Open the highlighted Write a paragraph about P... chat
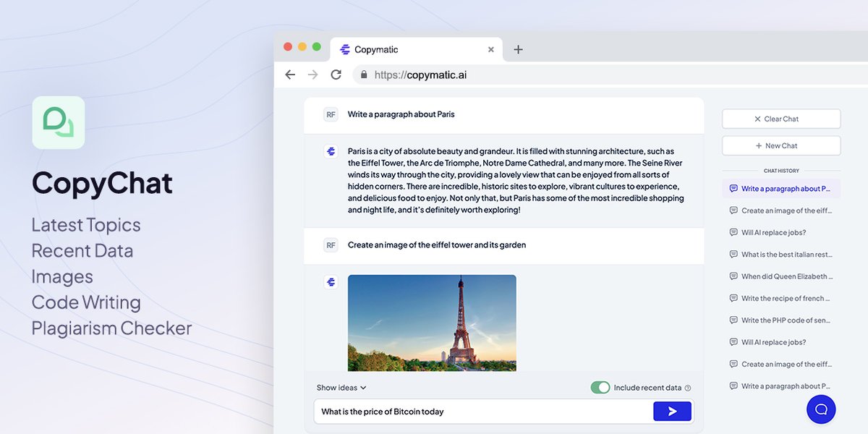Image resolution: width=868 pixels, height=434 pixels. [x=781, y=189]
